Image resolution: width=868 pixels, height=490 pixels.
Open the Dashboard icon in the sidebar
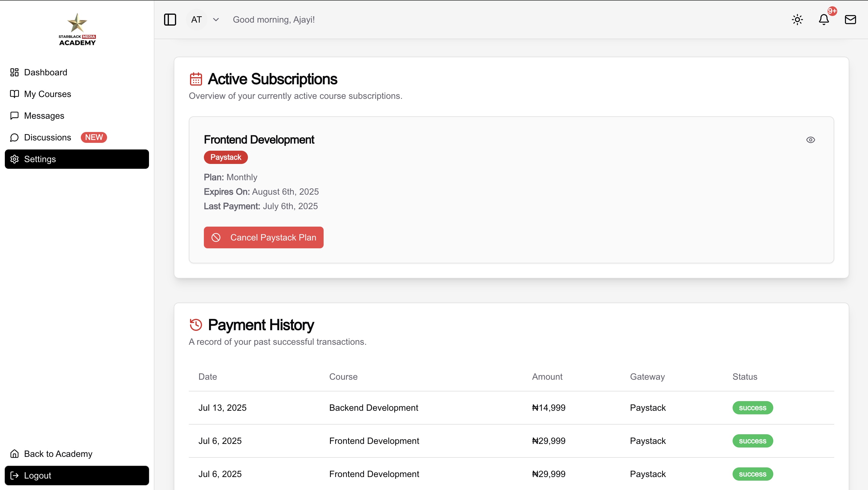pos(14,72)
